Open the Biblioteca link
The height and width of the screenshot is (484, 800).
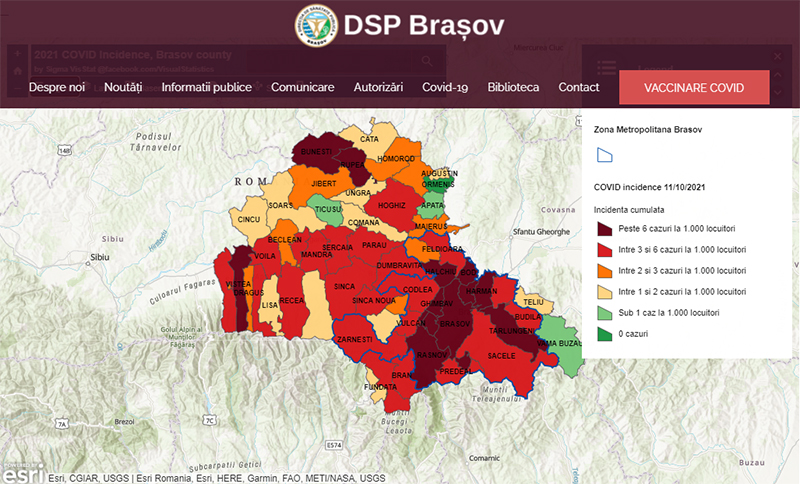(x=513, y=87)
